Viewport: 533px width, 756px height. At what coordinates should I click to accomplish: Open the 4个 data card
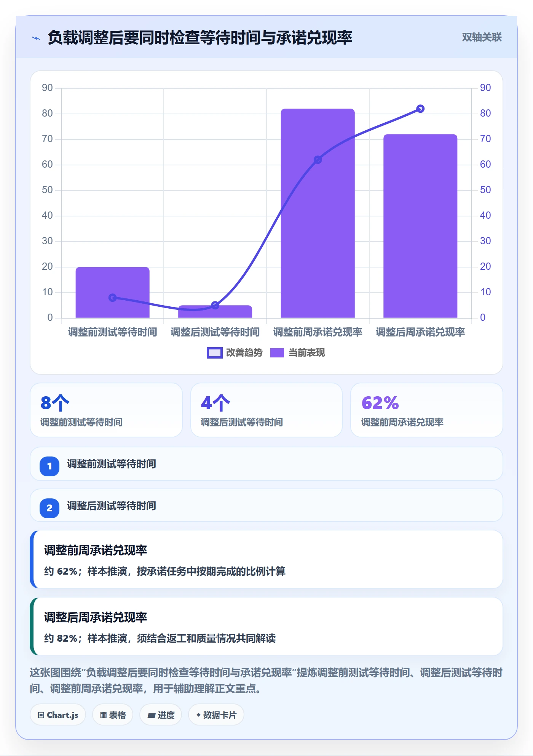[x=266, y=410]
